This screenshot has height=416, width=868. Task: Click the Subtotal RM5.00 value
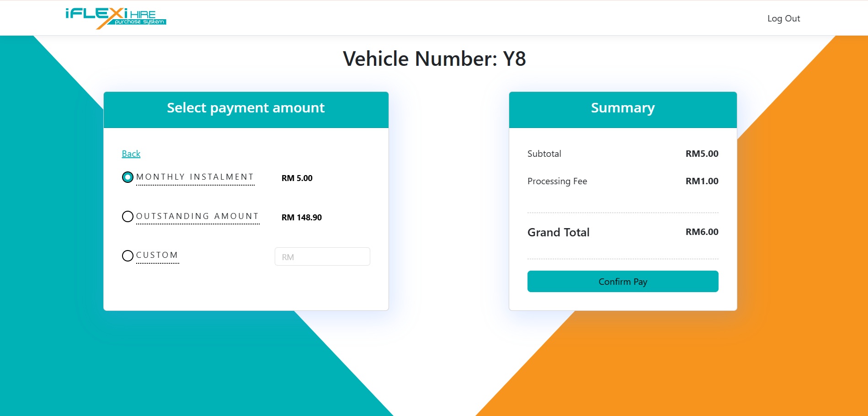click(x=702, y=154)
